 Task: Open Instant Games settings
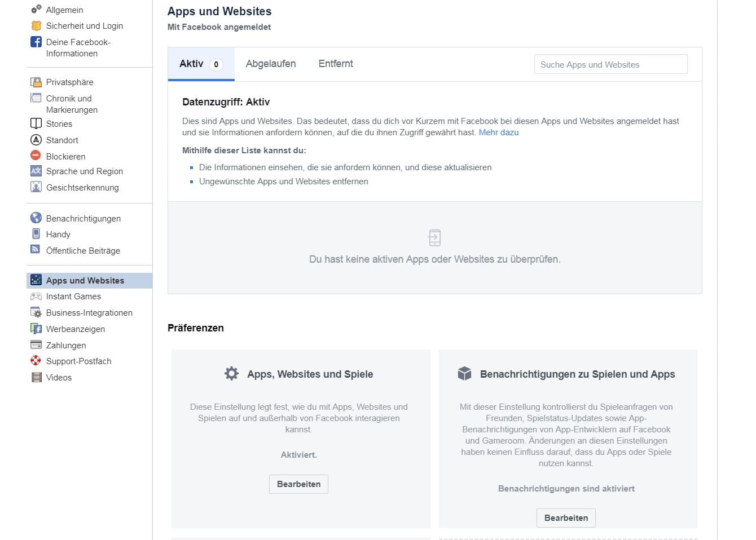(x=73, y=296)
